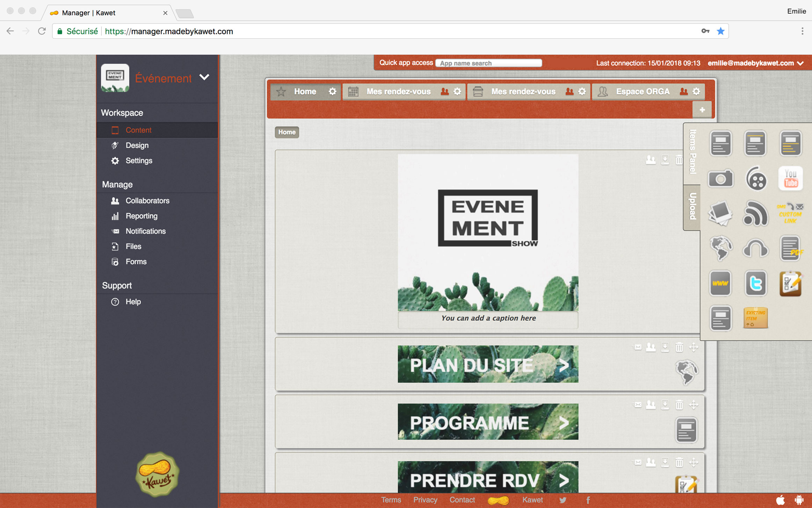This screenshot has width=812, height=508.
Task: Select the Twitter item icon
Action: (x=755, y=283)
